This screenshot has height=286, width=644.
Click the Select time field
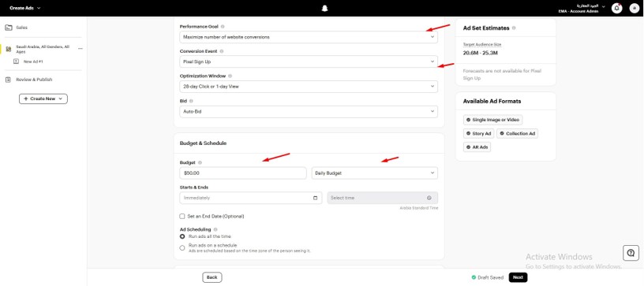click(x=382, y=198)
